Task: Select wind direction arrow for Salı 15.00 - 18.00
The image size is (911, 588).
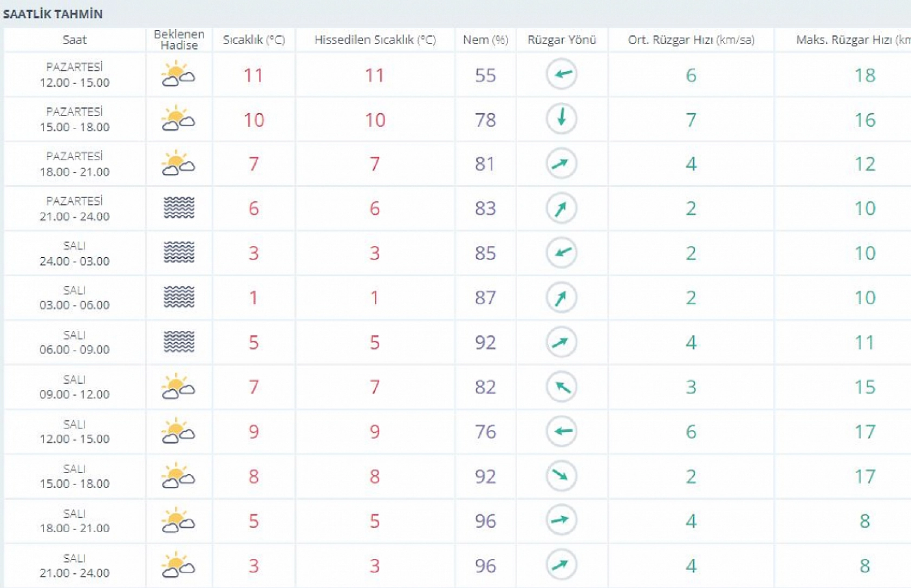Action: pyautogui.click(x=562, y=476)
